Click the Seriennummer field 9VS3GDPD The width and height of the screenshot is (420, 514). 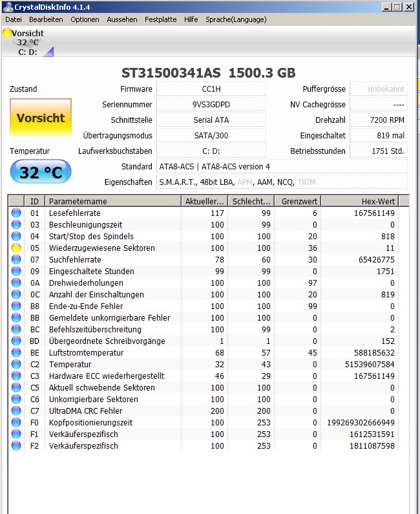(211, 104)
